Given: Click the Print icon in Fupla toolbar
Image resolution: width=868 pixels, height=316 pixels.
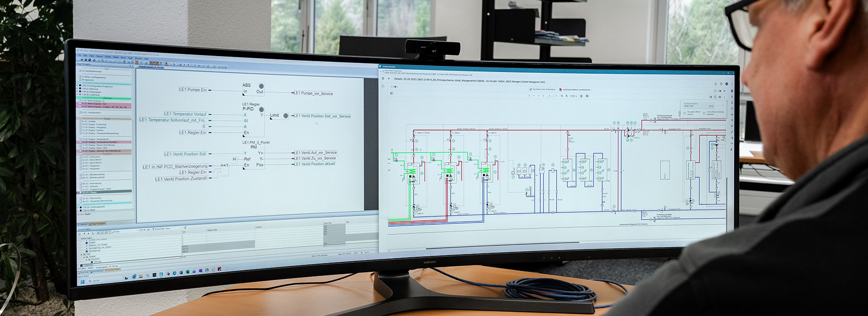Looking at the screenshot, I should click(94, 60).
